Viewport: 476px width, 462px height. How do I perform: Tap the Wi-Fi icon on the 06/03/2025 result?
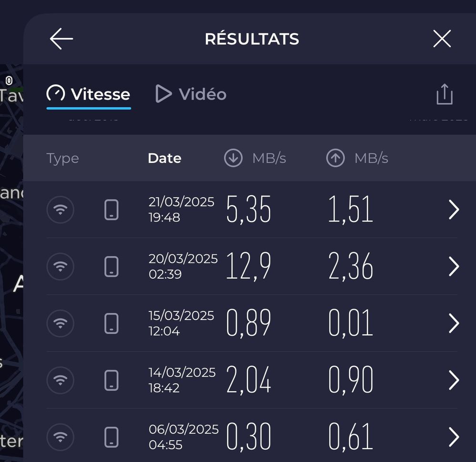(x=61, y=437)
